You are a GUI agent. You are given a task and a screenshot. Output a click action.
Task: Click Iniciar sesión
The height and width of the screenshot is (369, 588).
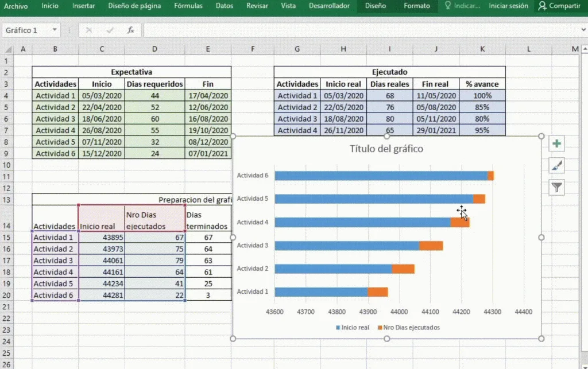point(508,6)
